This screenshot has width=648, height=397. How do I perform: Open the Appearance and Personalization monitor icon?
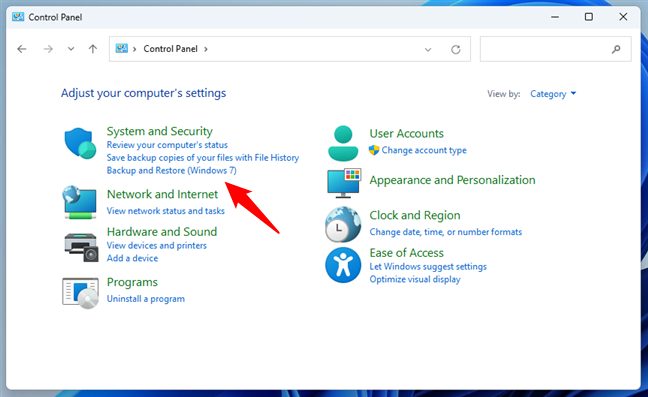344,183
